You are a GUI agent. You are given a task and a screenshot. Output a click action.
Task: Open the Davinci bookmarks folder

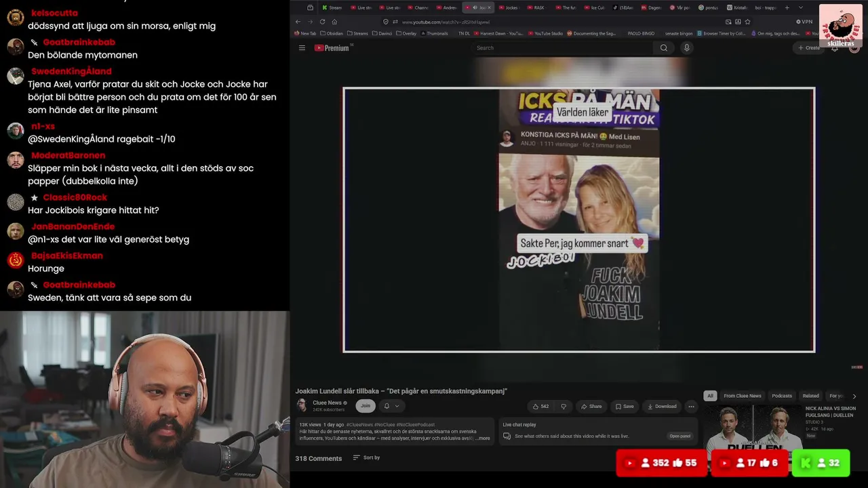pos(384,33)
